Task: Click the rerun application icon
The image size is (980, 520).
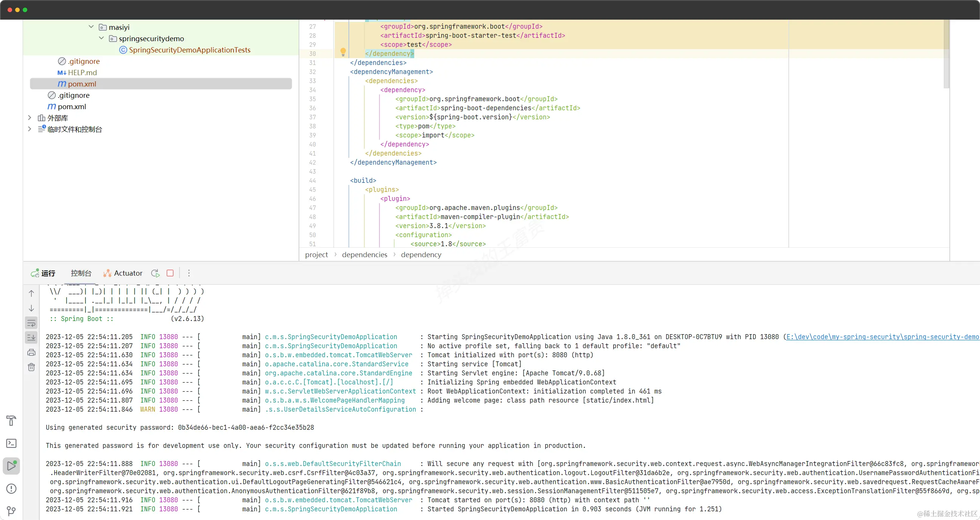Action: [x=155, y=273]
